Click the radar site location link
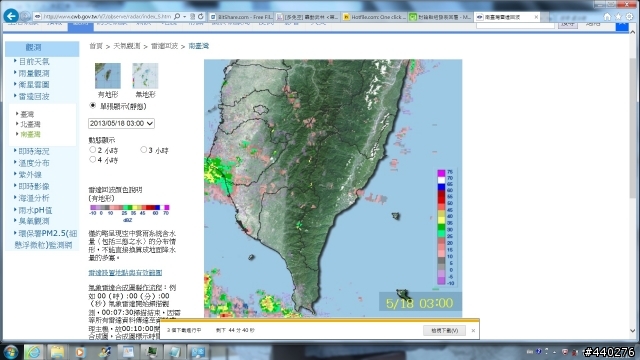The width and height of the screenshot is (640, 360). [x=125, y=272]
